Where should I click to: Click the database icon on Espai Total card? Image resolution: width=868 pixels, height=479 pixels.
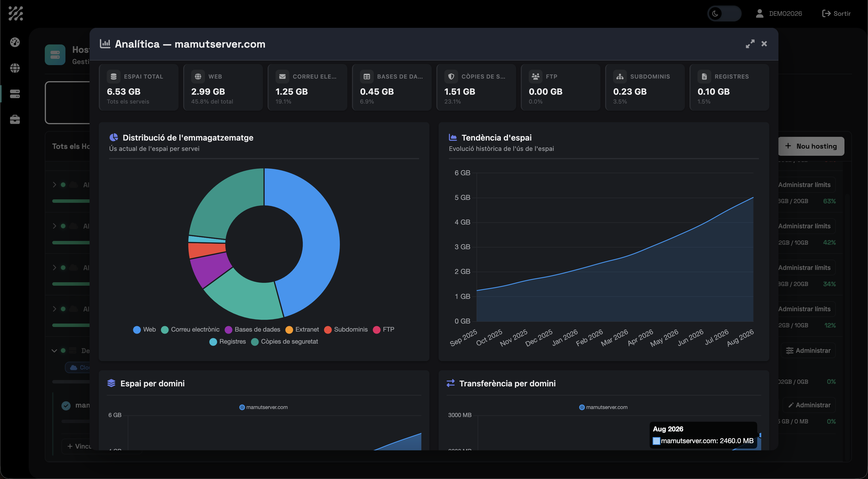click(114, 76)
